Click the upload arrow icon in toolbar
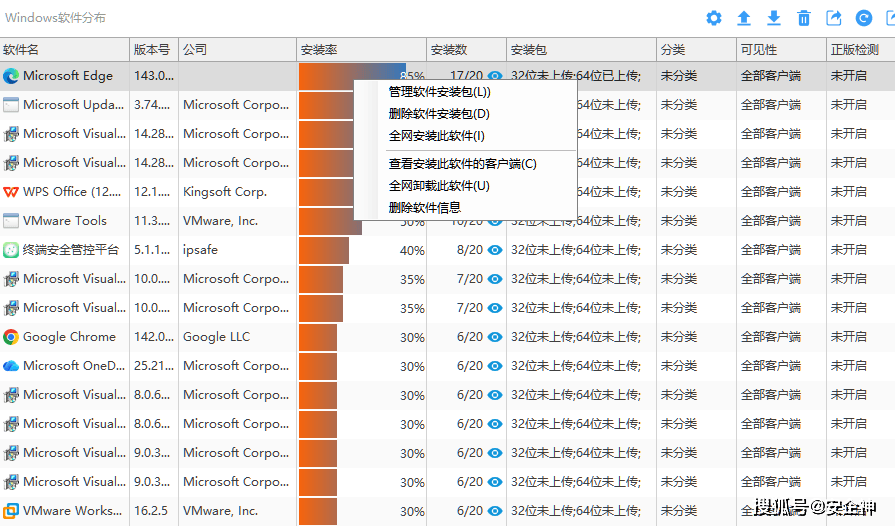Viewport: 895px width, 526px height. pyautogui.click(x=744, y=18)
